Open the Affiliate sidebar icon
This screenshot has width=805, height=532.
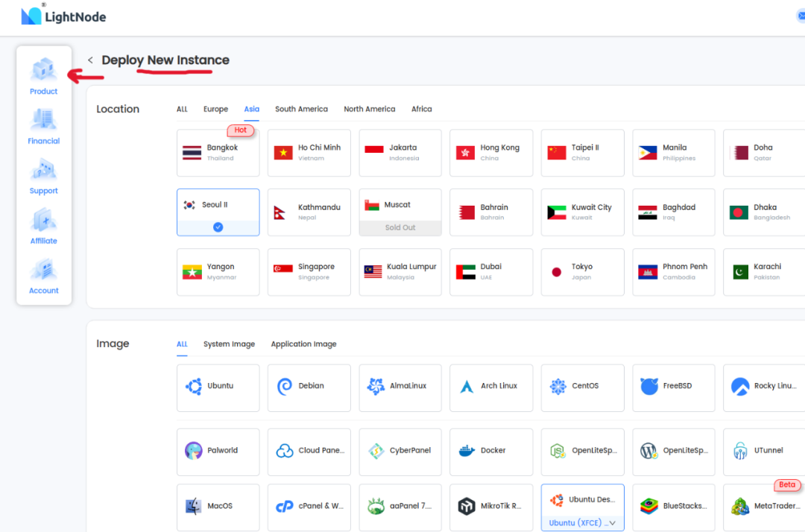click(43, 226)
